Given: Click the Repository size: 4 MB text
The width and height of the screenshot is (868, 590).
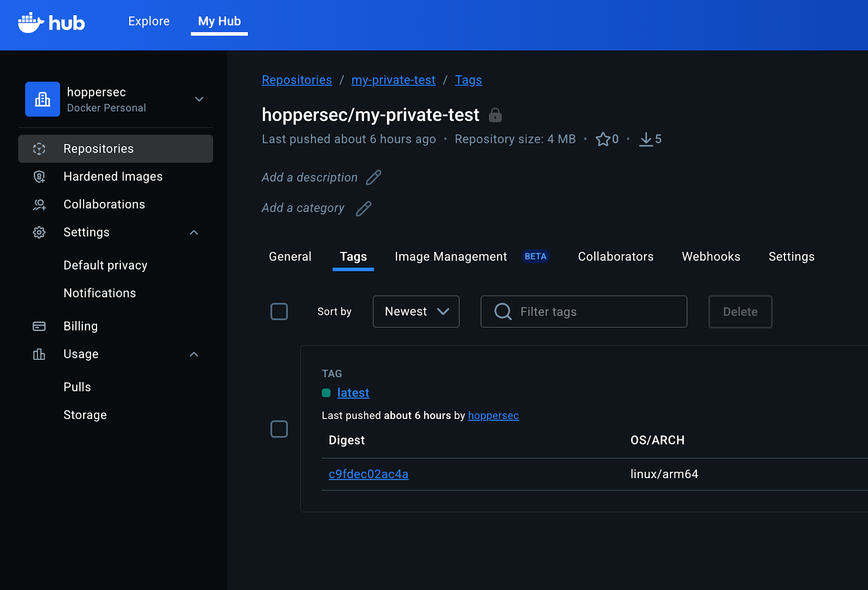Looking at the screenshot, I should [x=515, y=139].
